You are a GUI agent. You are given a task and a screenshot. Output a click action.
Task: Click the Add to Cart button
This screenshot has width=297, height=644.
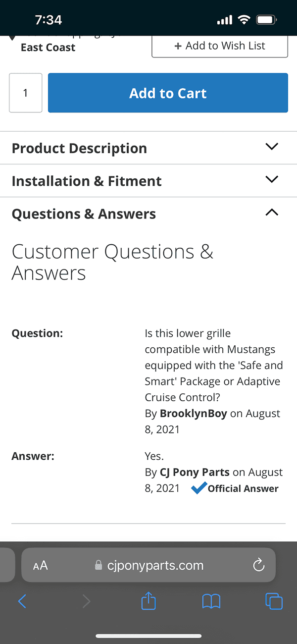168,93
